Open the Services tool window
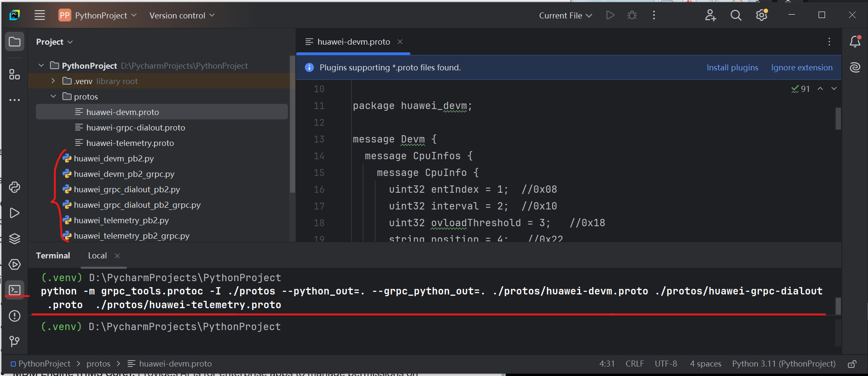The image size is (868, 376). click(15, 264)
